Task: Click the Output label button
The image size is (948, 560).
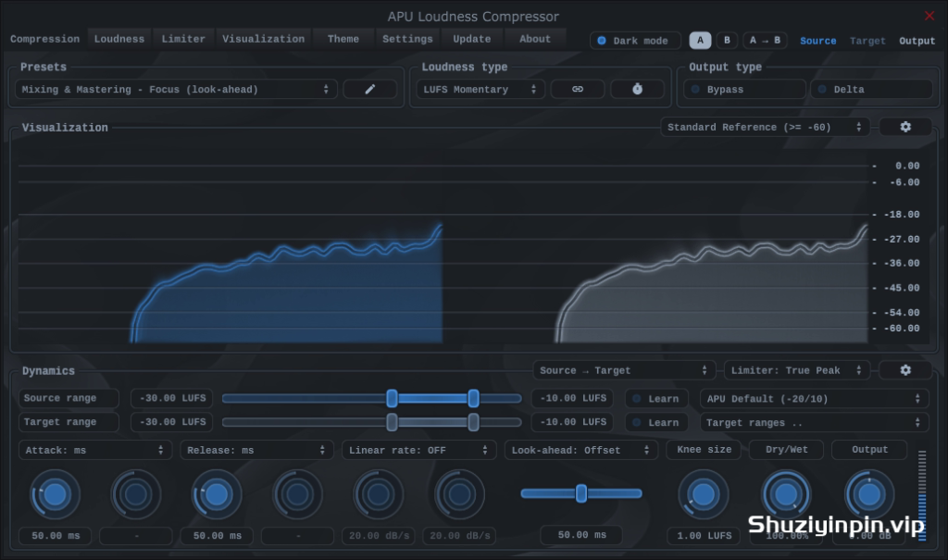Action: pos(869,449)
